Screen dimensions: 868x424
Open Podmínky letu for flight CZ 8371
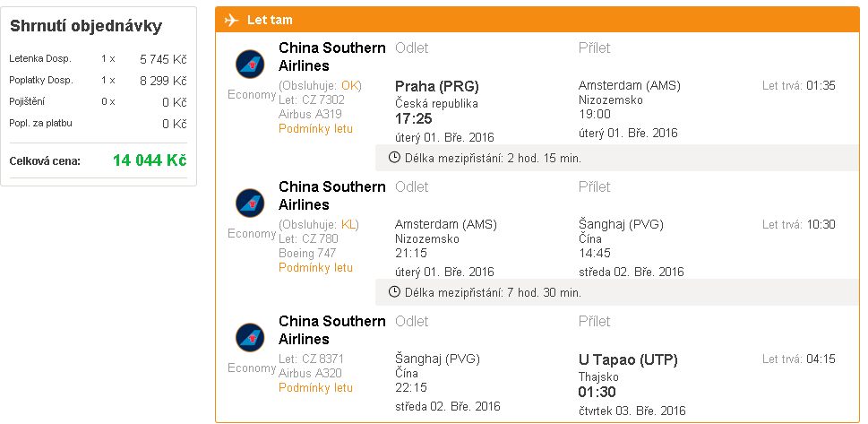[x=315, y=387]
